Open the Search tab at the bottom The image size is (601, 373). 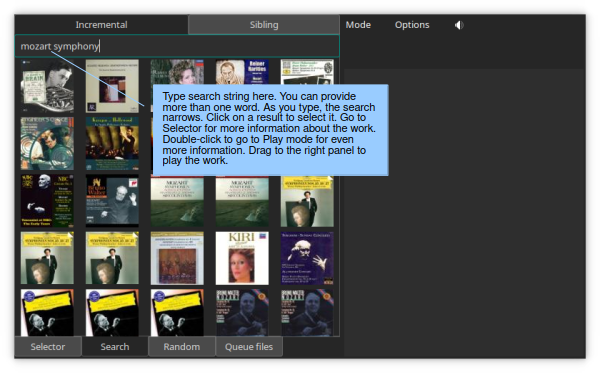(115, 347)
